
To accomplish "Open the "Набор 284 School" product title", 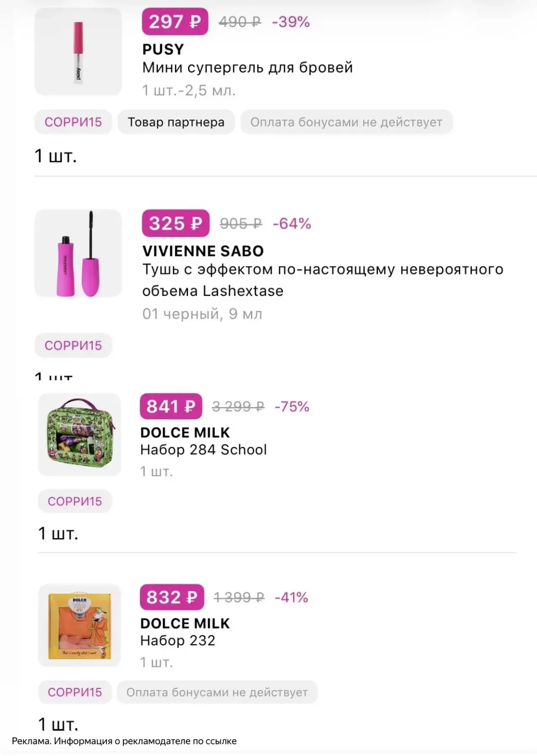I will point(203,450).
